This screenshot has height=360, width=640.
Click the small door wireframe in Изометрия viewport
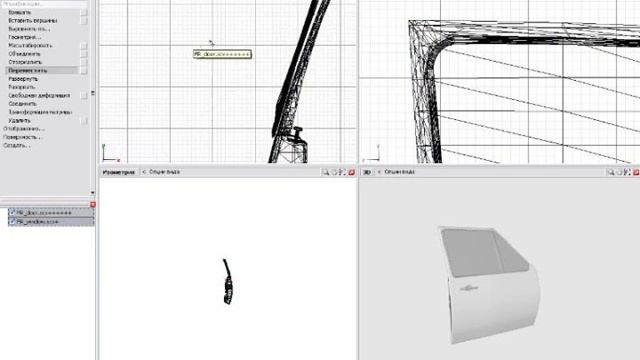point(228,282)
